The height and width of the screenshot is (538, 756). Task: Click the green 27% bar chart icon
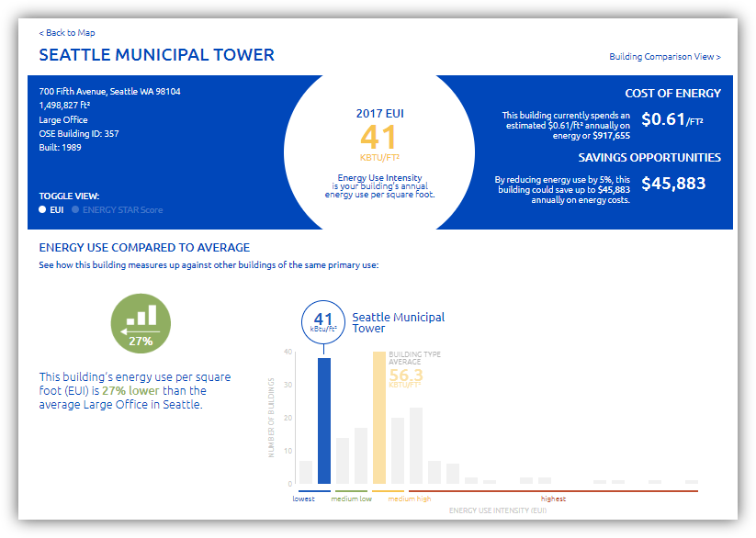coord(141,323)
